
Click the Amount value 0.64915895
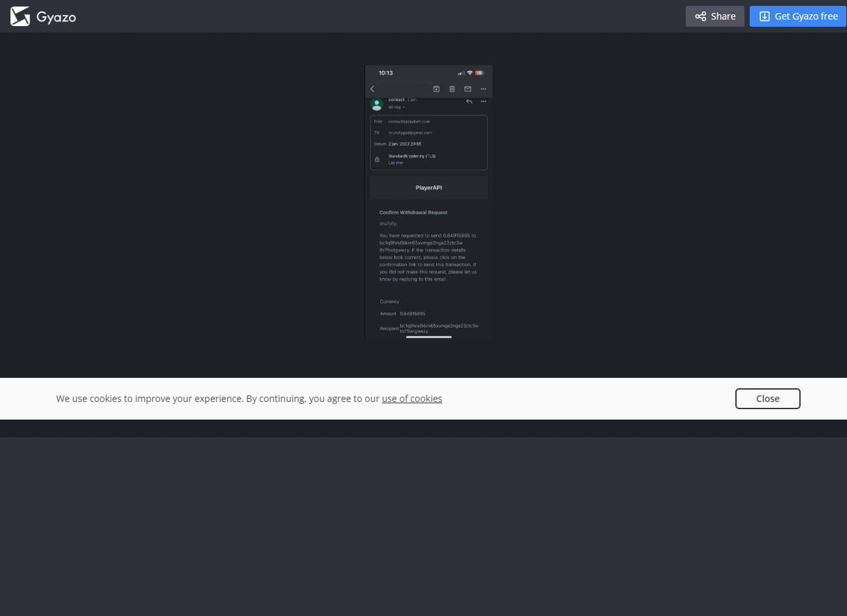[413, 313]
